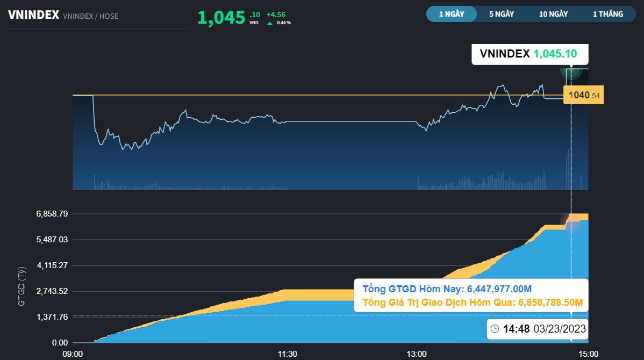Select the 1 NGÀY timeframe tab
This screenshot has height=360, width=644.
click(452, 14)
